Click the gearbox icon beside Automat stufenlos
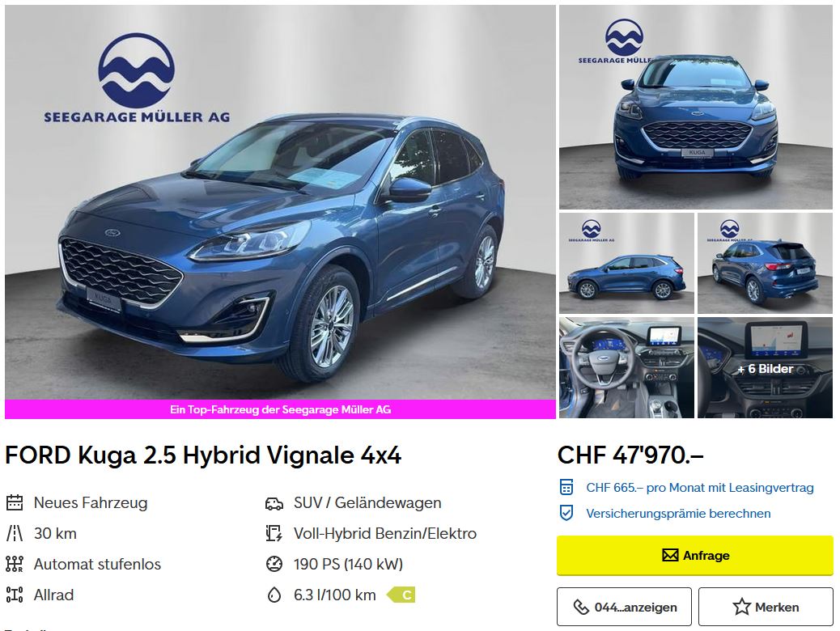This screenshot has height=631, width=840. (15, 564)
